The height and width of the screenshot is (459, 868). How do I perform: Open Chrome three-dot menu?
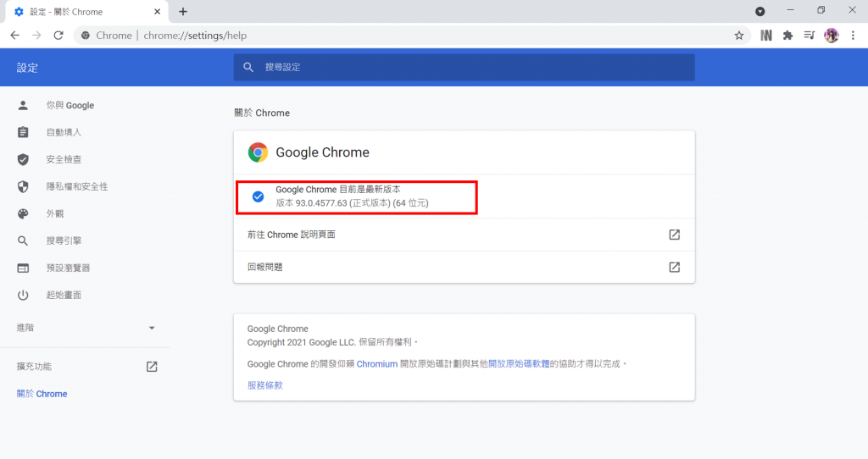(853, 36)
